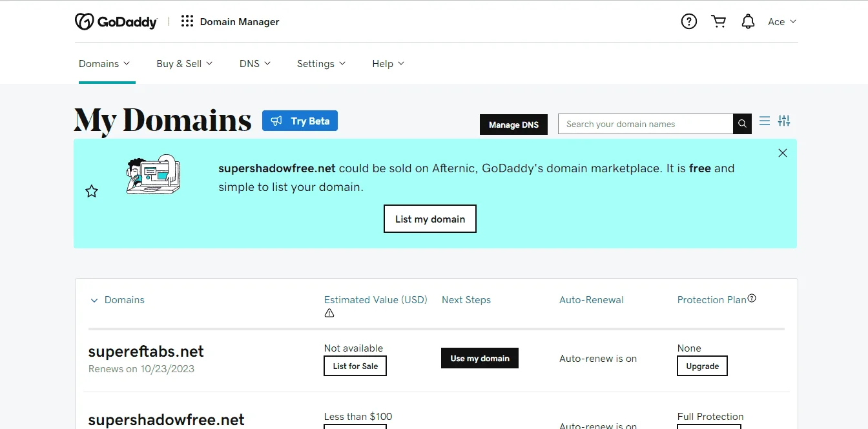View notifications bell
The image size is (868, 429).
pyautogui.click(x=748, y=21)
